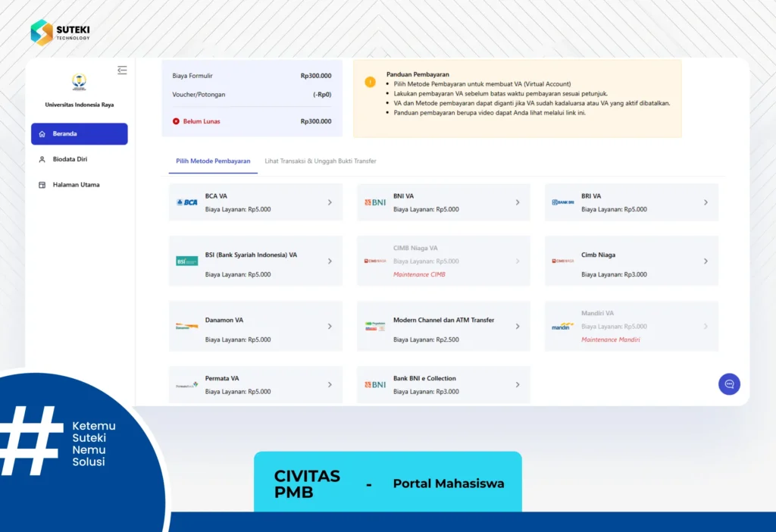Click Biaya Formulir amount Rp300.000
776x532 pixels.
point(316,76)
